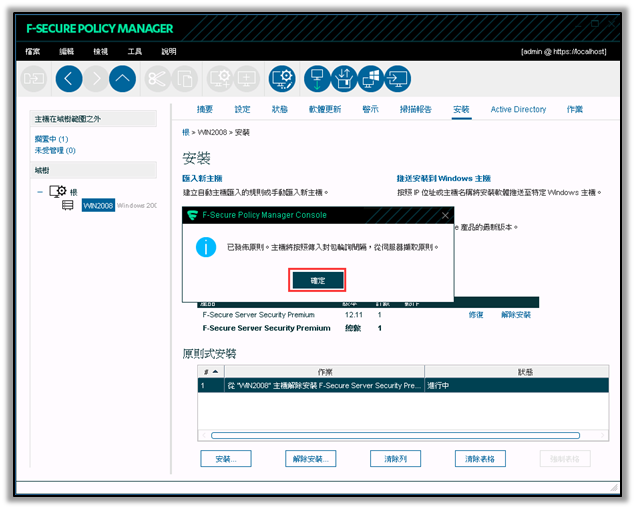This screenshot has height=509, width=635.
Task: Click scrollbar left arrow in policy table
Action: 204,435
